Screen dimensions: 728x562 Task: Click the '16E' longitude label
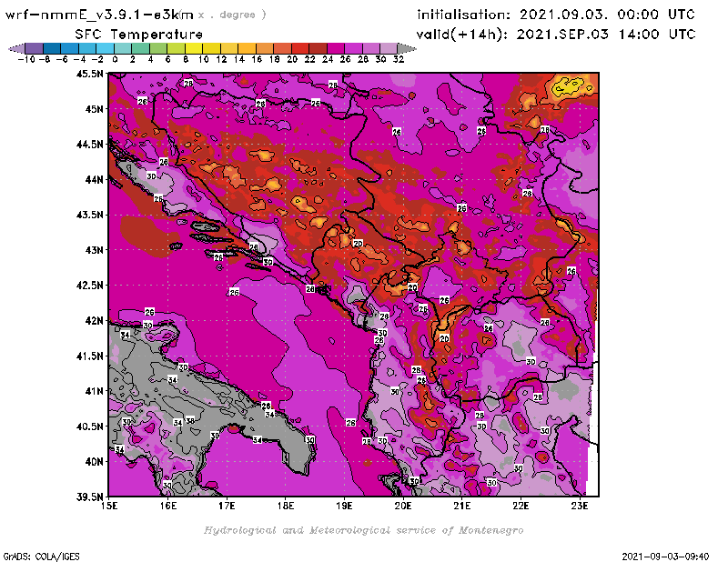[168, 506]
